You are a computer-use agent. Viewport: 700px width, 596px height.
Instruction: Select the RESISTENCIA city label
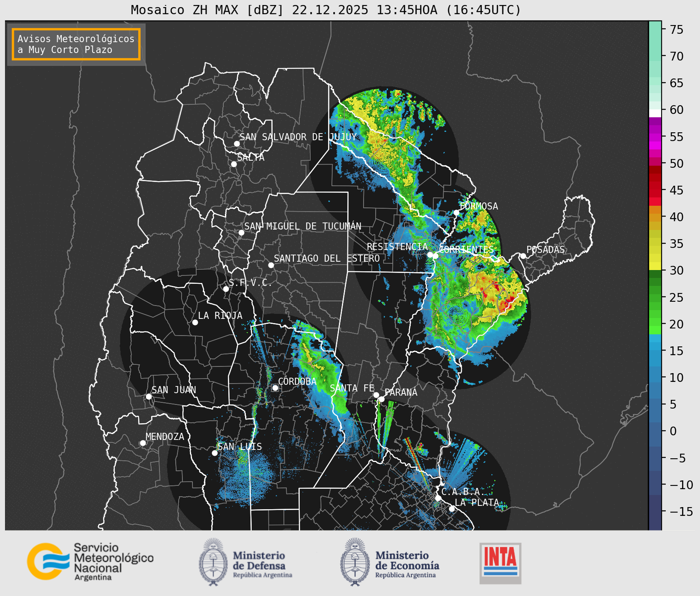pyautogui.click(x=397, y=247)
